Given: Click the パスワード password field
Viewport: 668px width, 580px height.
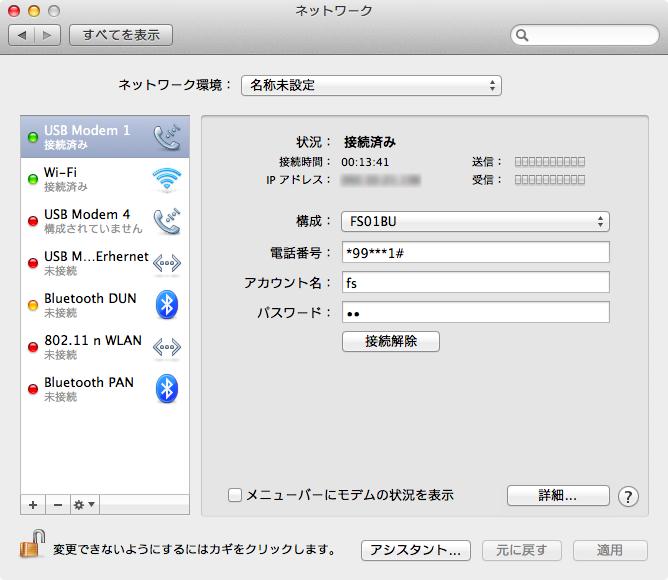Looking at the screenshot, I should click(x=475, y=312).
